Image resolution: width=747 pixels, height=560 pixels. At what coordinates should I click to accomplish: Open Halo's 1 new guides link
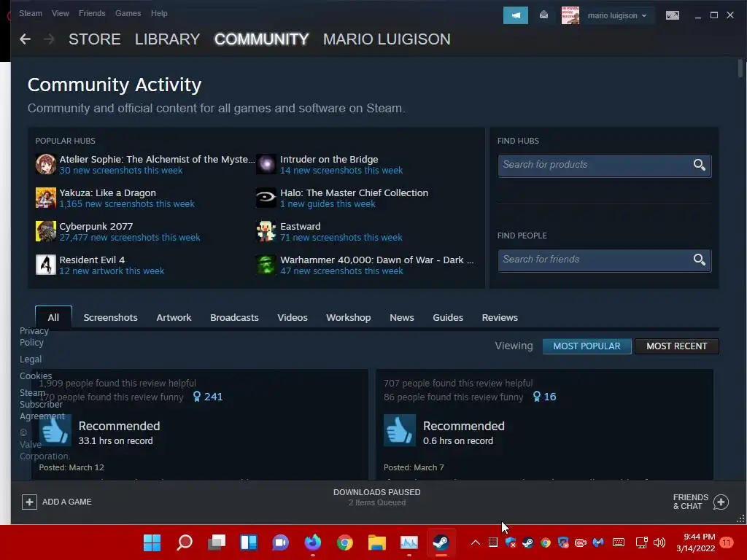click(x=328, y=204)
